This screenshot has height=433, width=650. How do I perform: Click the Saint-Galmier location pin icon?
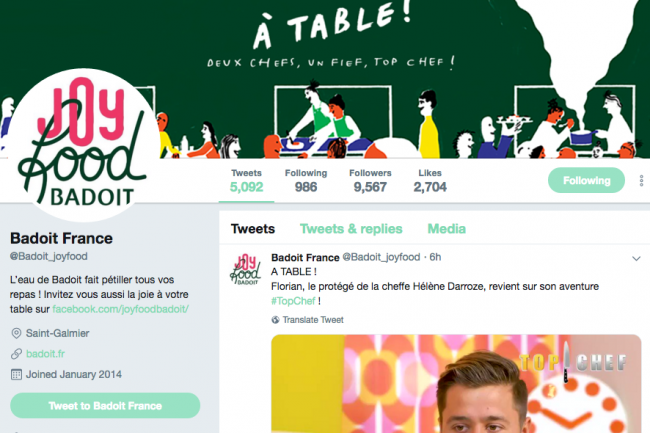[x=16, y=333]
